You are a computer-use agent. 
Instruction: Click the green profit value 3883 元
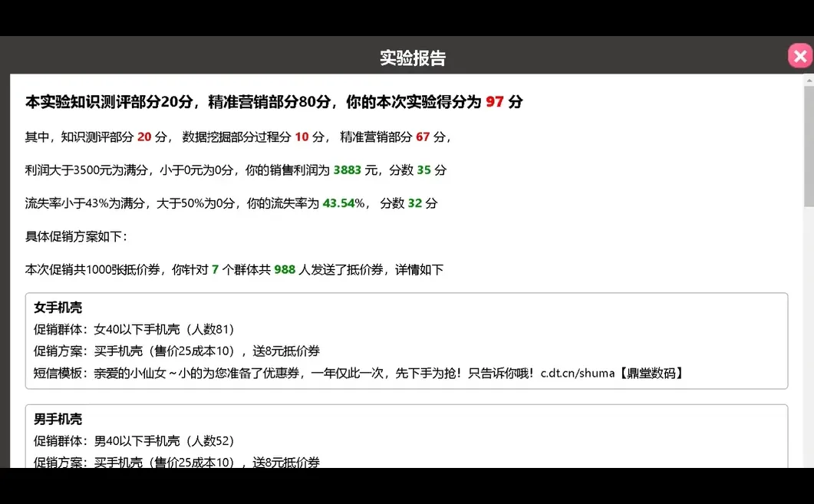[x=346, y=170]
